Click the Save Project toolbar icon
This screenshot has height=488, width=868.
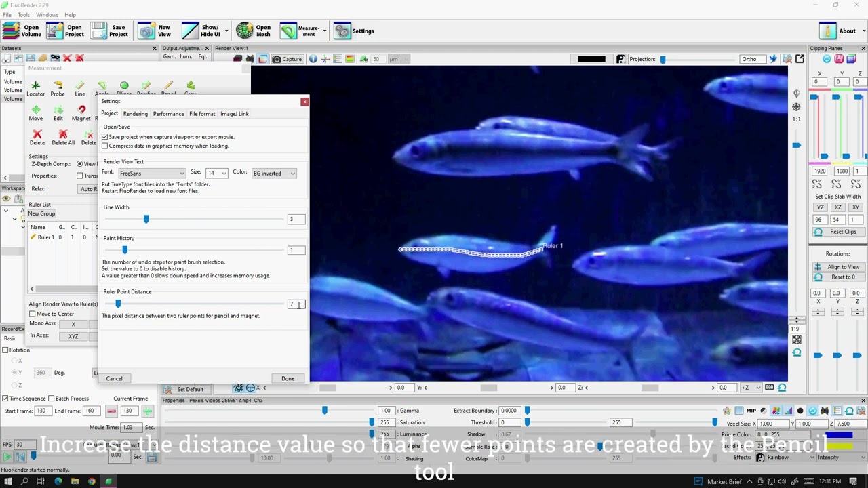tap(99, 30)
